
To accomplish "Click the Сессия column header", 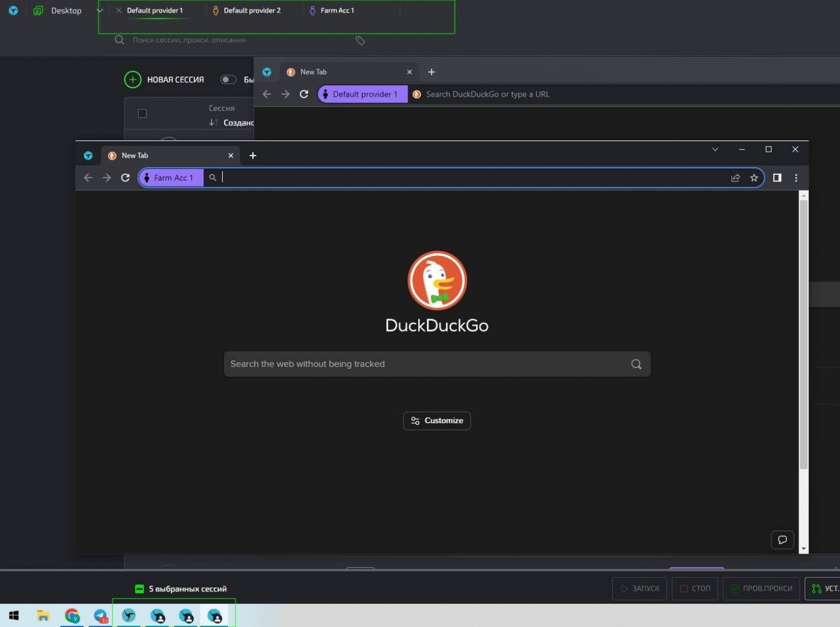I will coord(222,108).
